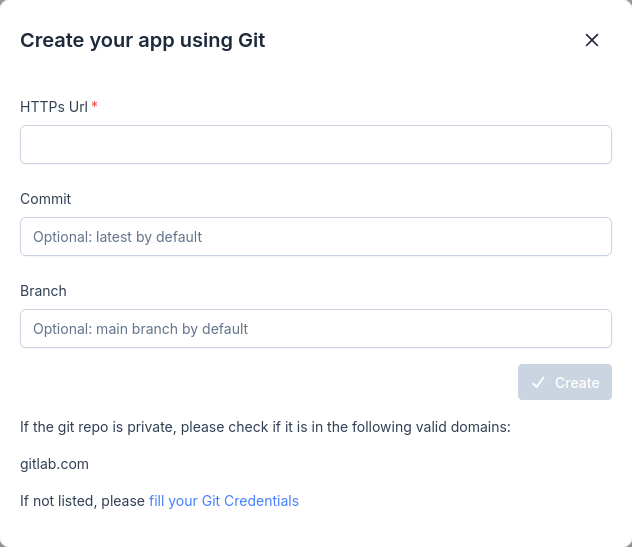Click the gitlab.com domain text
Image resolution: width=632 pixels, height=547 pixels.
click(x=55, y=464)
